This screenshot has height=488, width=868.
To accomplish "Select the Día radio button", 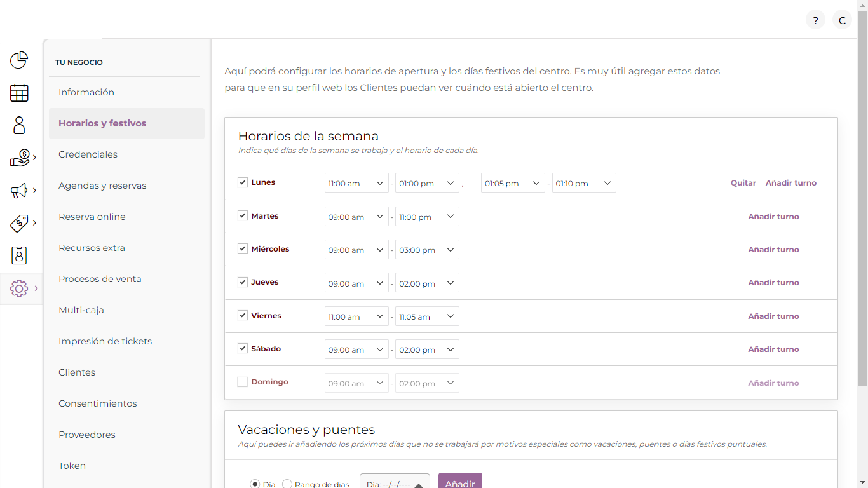I will [x=255, y=484].
